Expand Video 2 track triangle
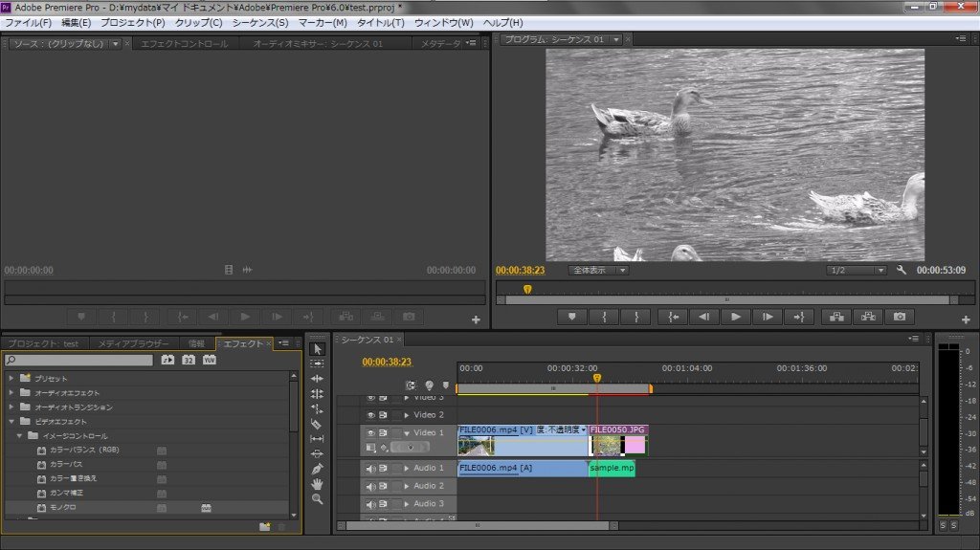The width and height of the screenshot is (980, 550). coord(407,415)
